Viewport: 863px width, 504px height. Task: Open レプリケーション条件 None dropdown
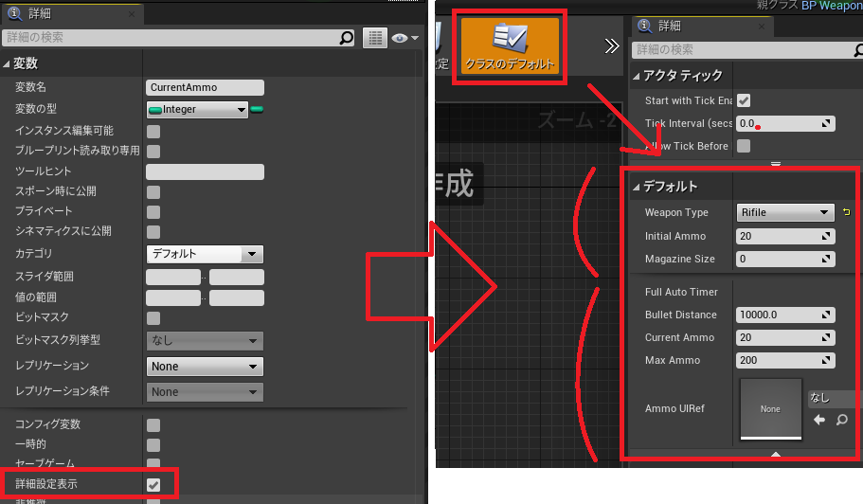coord(205,392)
